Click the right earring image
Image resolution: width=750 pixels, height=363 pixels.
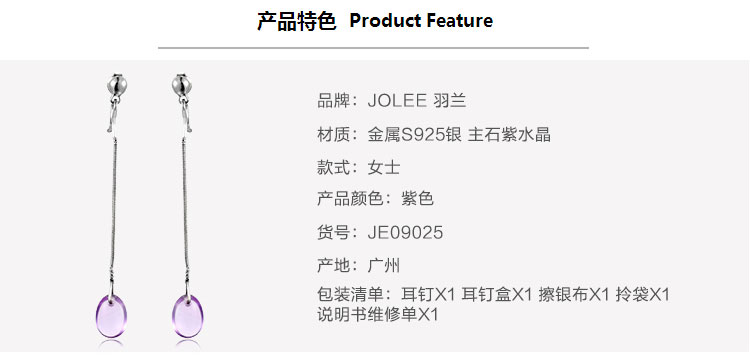(x=187, y=206)
